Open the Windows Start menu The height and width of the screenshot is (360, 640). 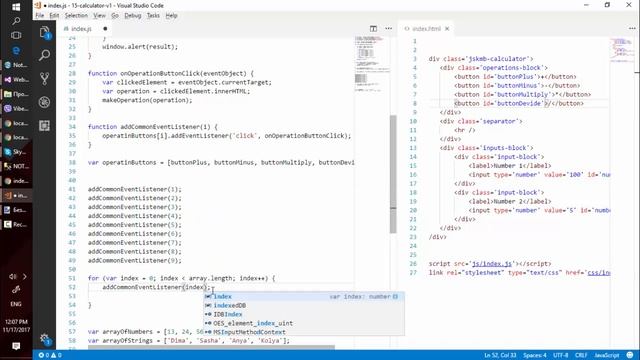click(16, 7)
